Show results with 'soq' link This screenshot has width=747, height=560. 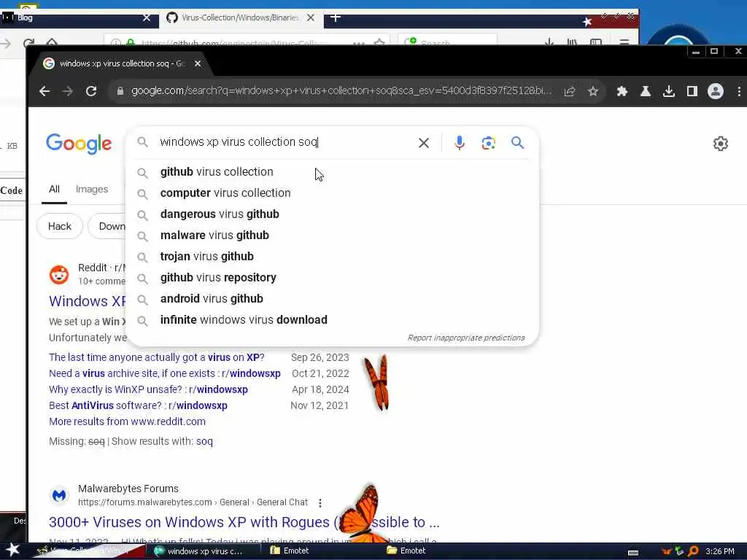pyautogui.click(x=204, y=441)
